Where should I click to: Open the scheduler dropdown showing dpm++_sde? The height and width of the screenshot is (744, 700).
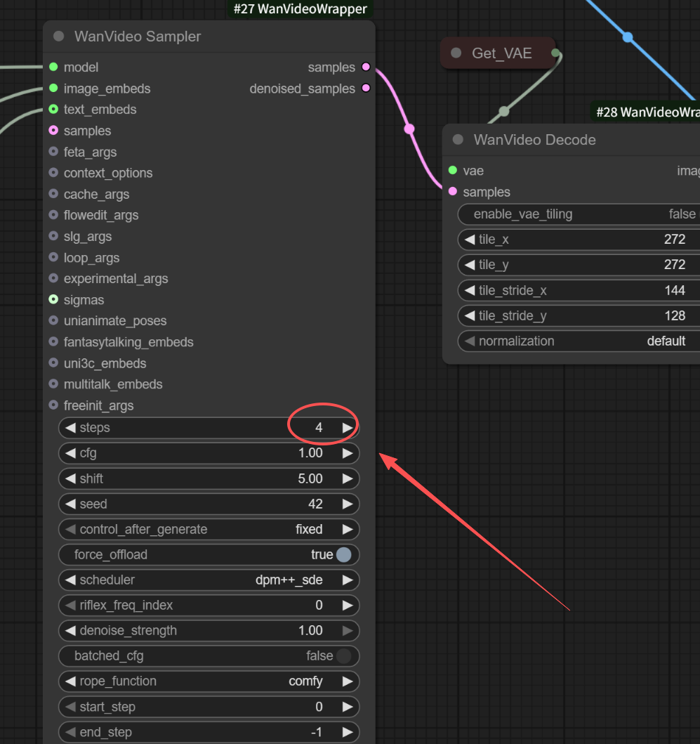(x=209, y=580)
